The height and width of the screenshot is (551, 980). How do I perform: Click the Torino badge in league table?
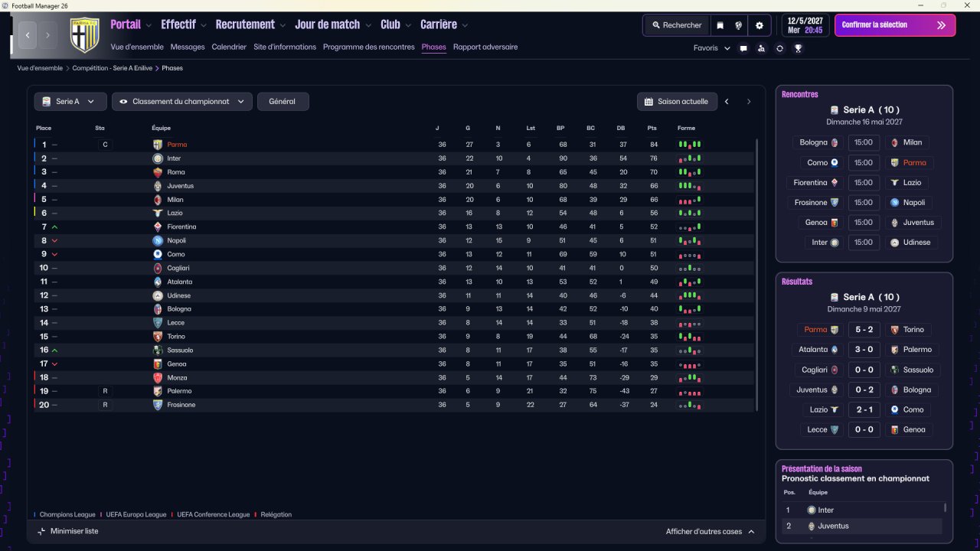pos(158,337)
